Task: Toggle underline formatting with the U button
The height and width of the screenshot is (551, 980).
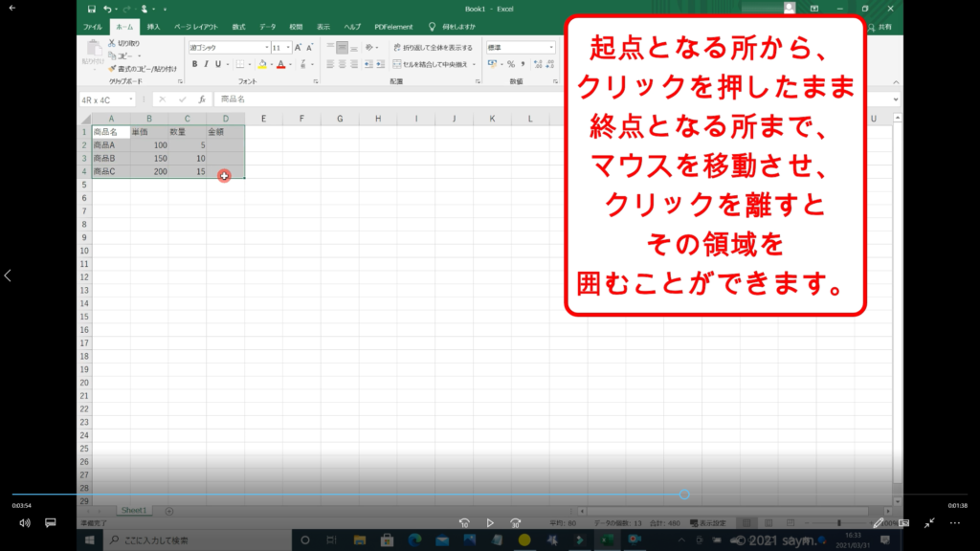Action: [220, 64]
